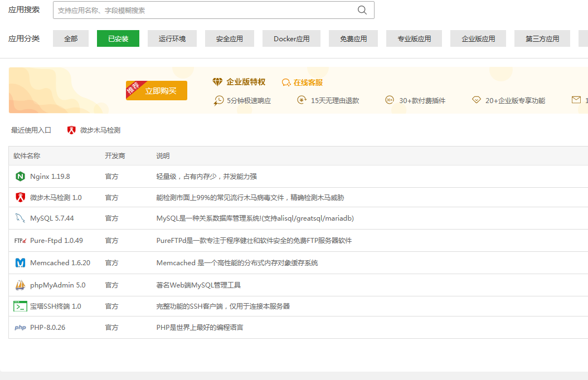This screenshot has height=380, width=588.
Task: Click the 宝塔SSH终端 terminal icon
Action: pyautogui.click(x=20, y=306)
